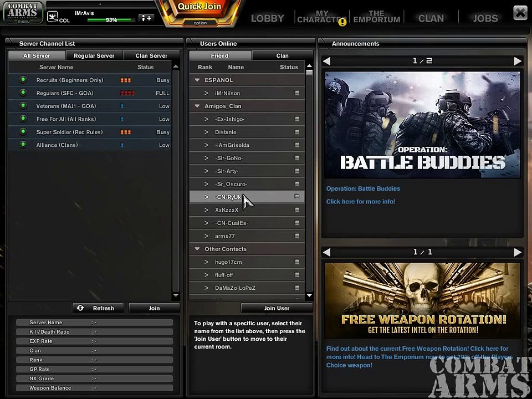Collapse the ESPANOL friend group
Image resolution: width=532 pixels, height=399 pixels.
click(197, 80)
